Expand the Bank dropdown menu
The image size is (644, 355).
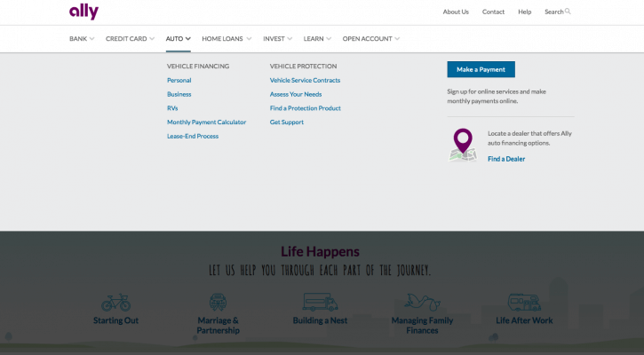(x=83, y=39)
